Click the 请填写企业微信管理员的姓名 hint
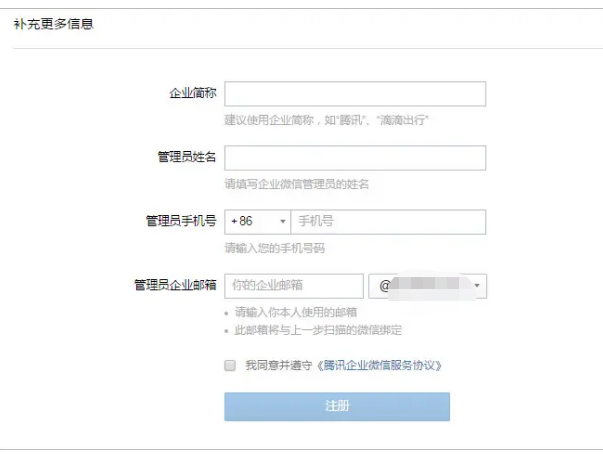This screenshot has height=454, width=603. click(x=297, y=184)
